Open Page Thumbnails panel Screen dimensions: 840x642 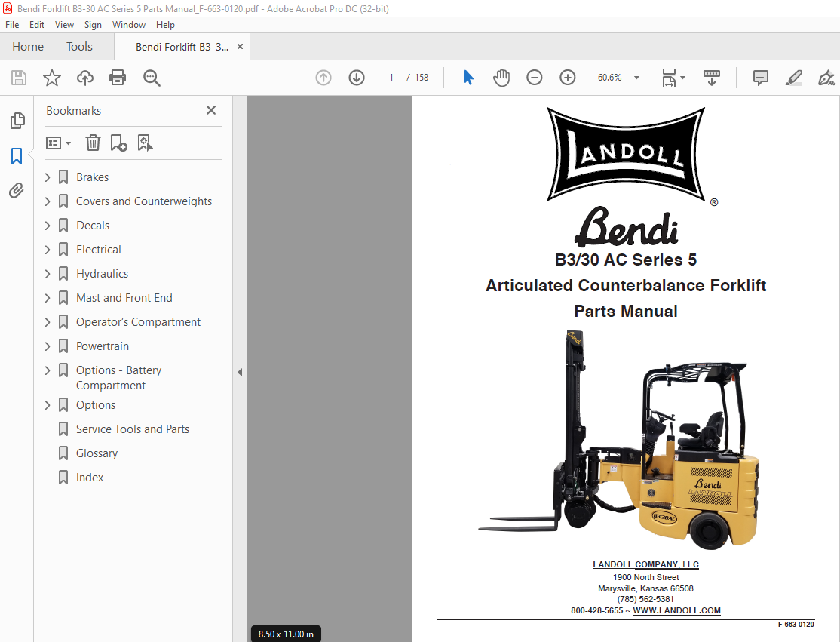17,121
